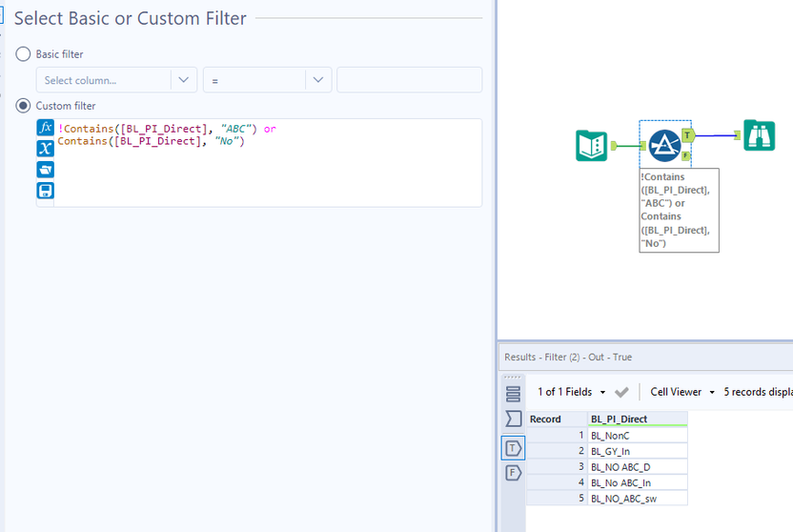Open the fx functions list icon
Viewport: 793px width, 532px height.
pos(46,128)
